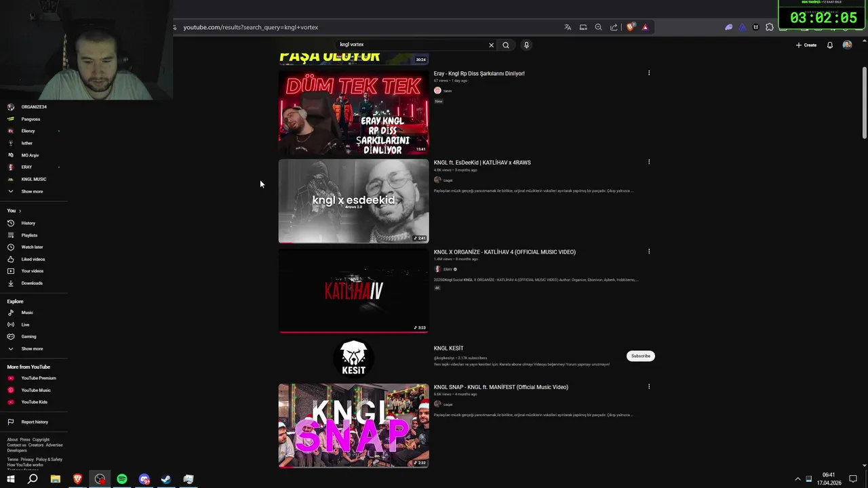
Task: Open title 'Eray - Kngl Rp Diss Şarkılarını Dinliyor!'
Action: (x=479, y=73)
